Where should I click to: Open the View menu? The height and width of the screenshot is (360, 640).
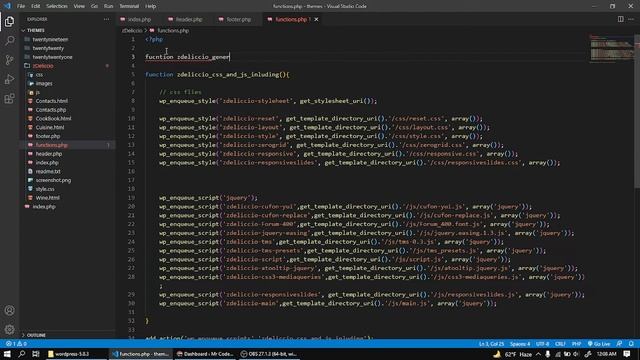[79, 6]
